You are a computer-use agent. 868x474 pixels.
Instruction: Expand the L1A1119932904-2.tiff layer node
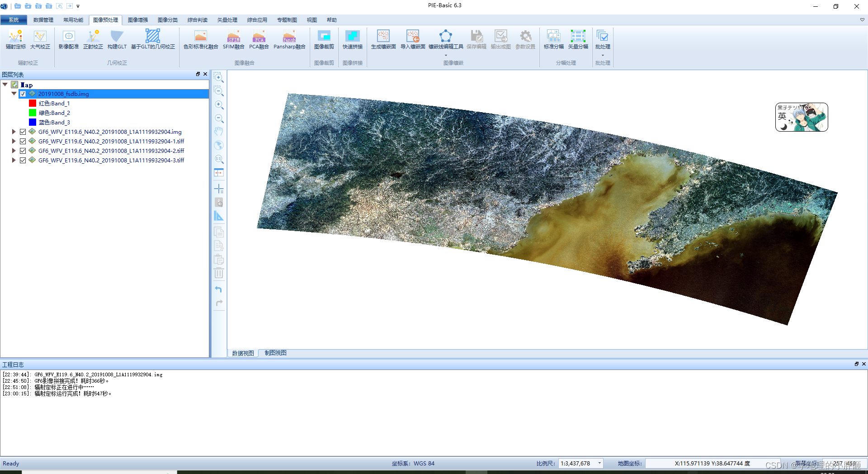tap(14, 151)
